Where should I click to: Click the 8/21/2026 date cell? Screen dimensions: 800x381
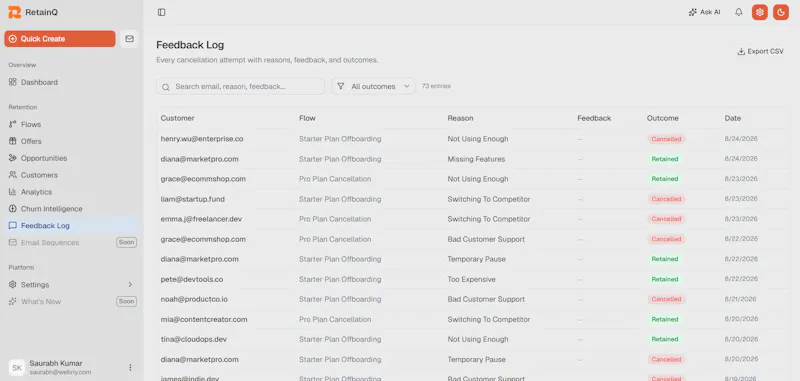click(740, 299)
